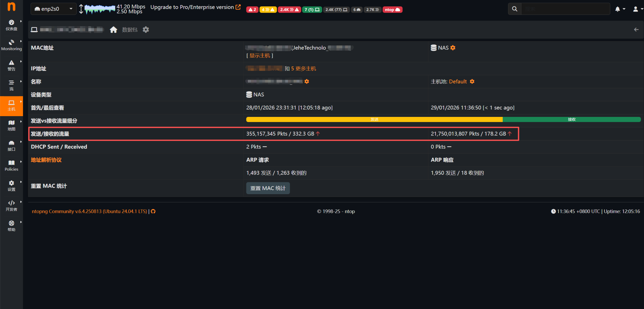This screenshot has height=309, width=644.
Task: Expand the enp2s0 interface dropdown
Action: tap(54, 9)
